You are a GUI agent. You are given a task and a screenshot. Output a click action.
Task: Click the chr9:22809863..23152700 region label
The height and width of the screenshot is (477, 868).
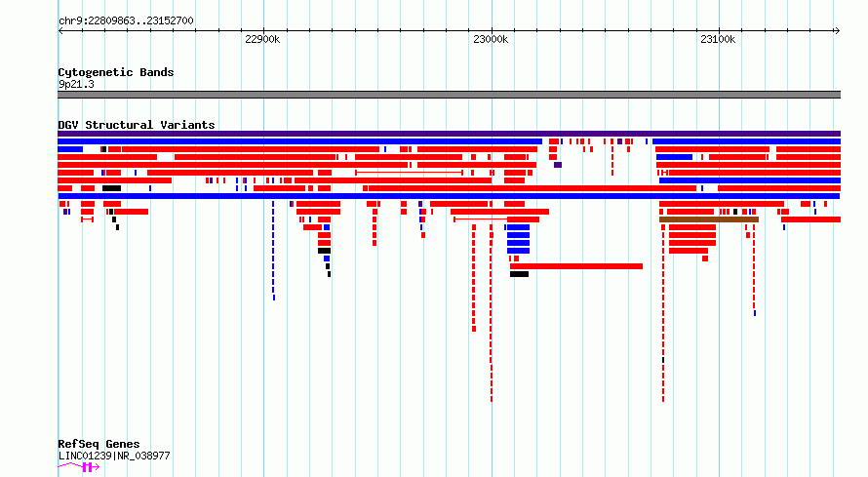coord(126,21)
